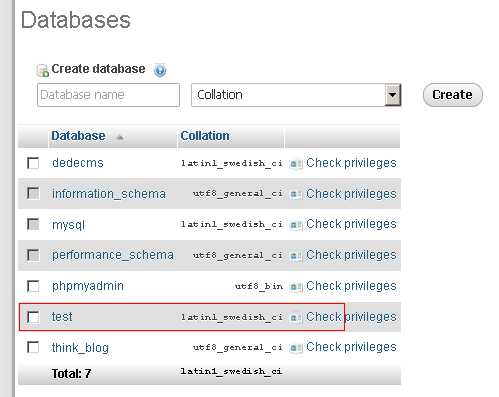The height and width of the screenshot is (397, 499).
Task: Tick the test database checkbox
Action: tap(33, 317)
